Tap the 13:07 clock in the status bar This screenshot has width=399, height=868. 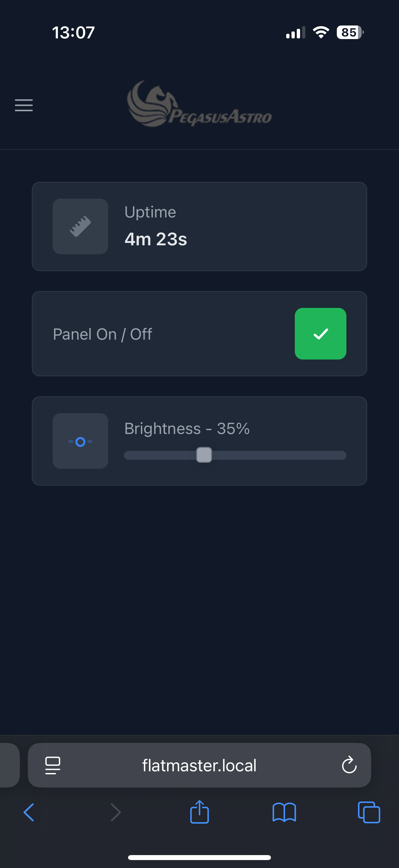pyautogui.click(x=73, y=33)
